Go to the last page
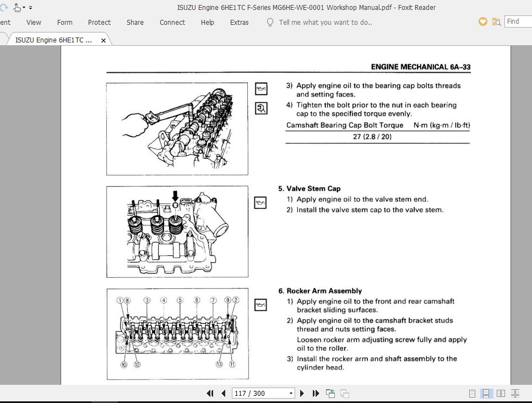Screen dimensions: 532x403 pos(316,394)
